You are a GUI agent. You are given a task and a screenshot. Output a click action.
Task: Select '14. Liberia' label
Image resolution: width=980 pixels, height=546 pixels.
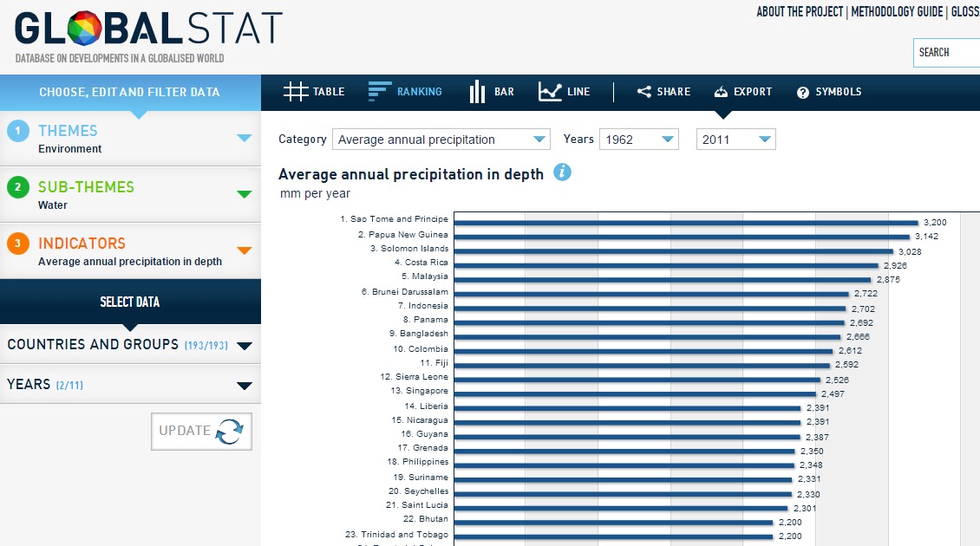[426, 406]
